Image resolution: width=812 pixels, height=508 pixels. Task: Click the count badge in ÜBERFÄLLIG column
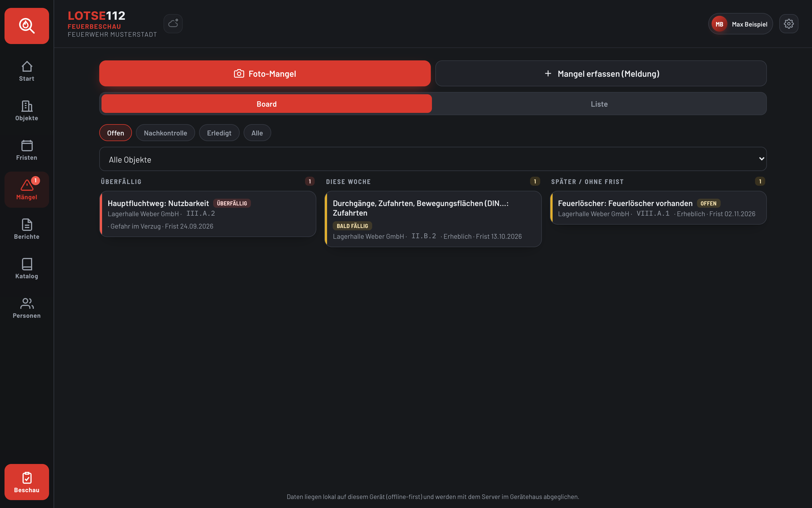[310, 181]
